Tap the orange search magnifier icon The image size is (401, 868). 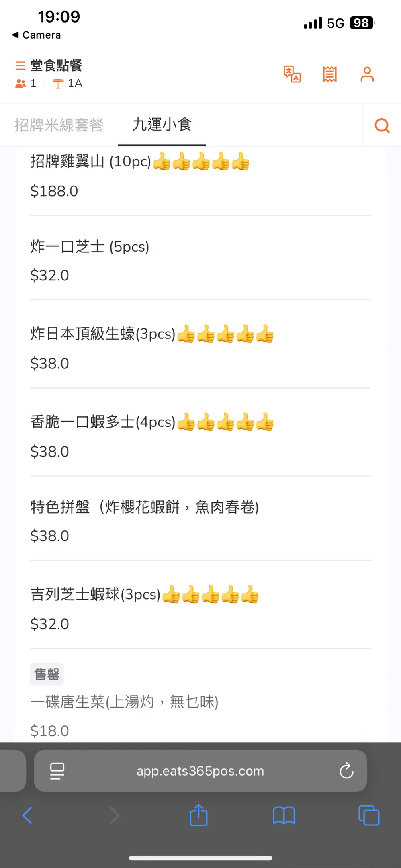(x=382, y=125)
